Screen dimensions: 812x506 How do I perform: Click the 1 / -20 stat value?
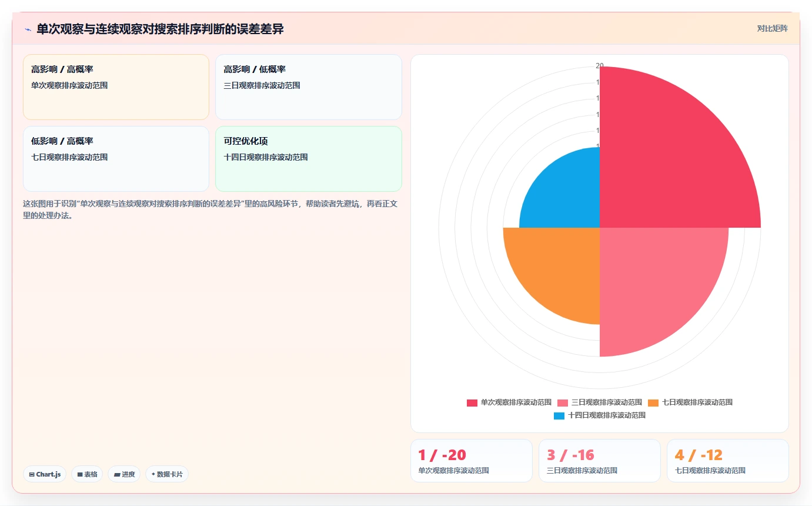(442, 455)
